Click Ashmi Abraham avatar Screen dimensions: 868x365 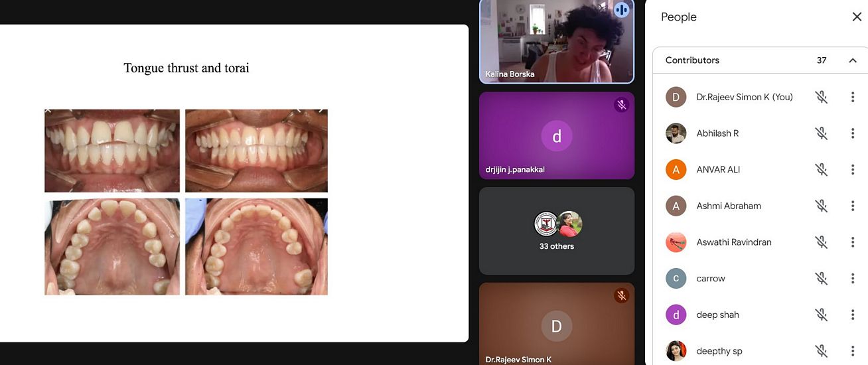pyautogui.click(x=676, y=206)
